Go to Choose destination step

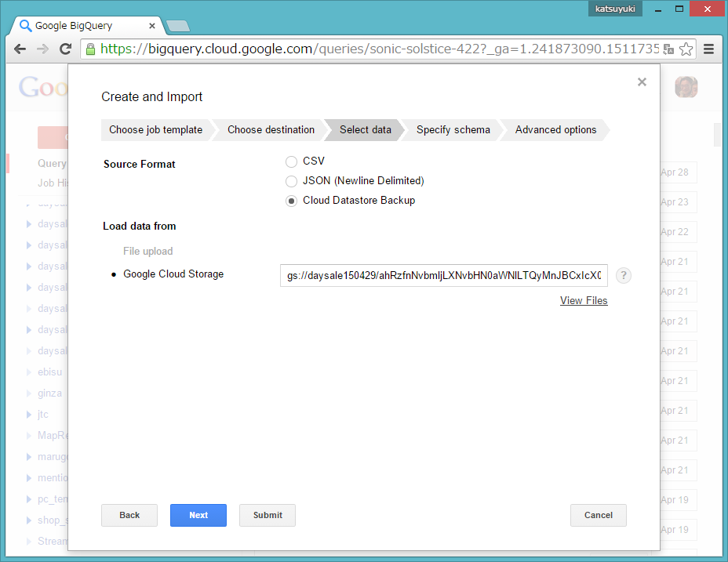point(271,130)
